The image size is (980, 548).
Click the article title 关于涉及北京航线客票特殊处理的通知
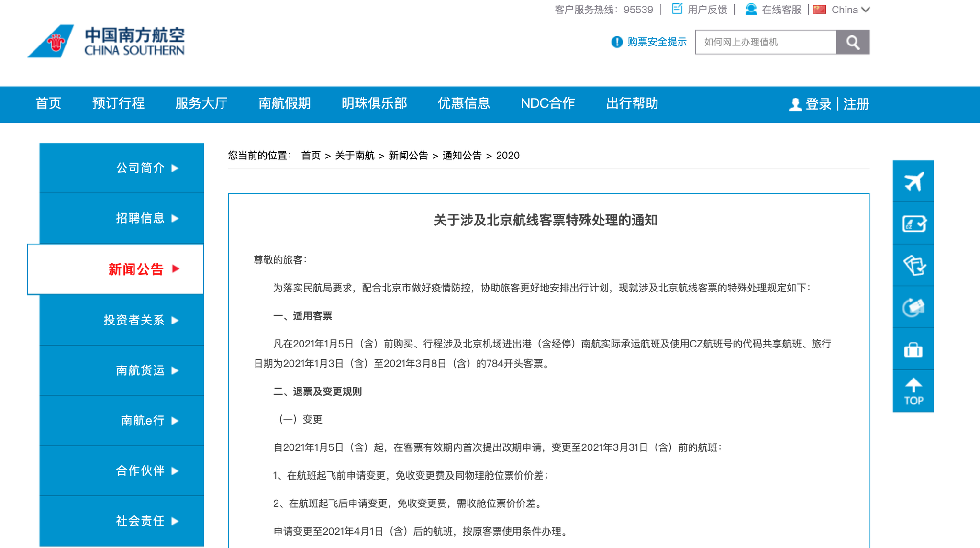pos(546,220)
